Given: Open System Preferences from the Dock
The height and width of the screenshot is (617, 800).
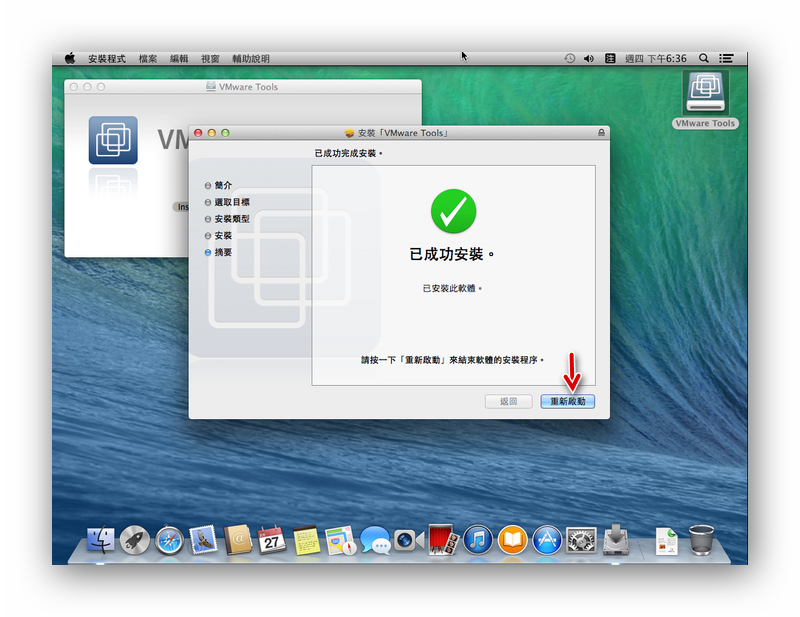Looking at the screenshot, I should pos(581,540).
